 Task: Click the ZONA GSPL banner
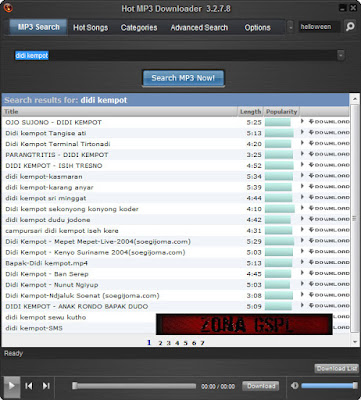[244, 324]
